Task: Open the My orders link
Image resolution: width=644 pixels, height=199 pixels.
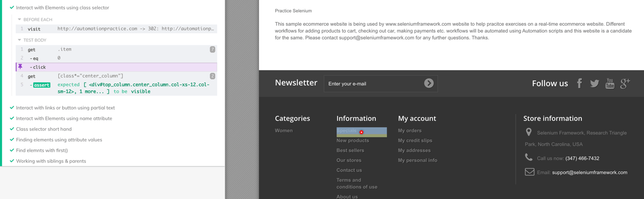Action: 409,131
